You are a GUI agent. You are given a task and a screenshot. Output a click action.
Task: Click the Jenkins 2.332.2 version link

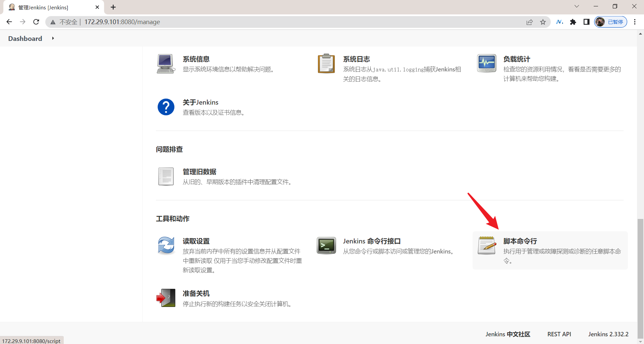point(608,334)
